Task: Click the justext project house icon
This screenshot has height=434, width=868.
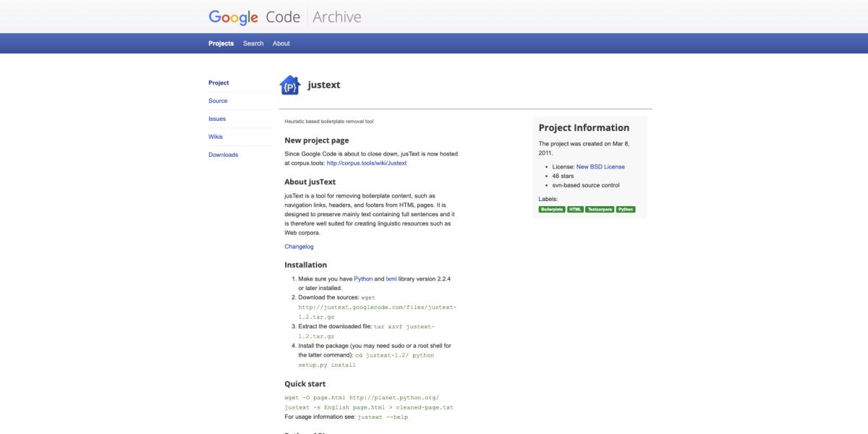Action: (289, 85)
